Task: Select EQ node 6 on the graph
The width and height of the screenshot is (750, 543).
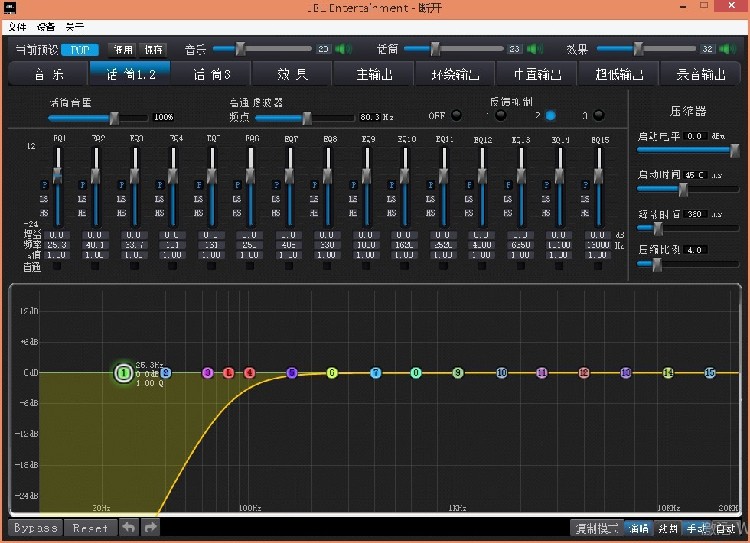Action: [x=332, y=373]
